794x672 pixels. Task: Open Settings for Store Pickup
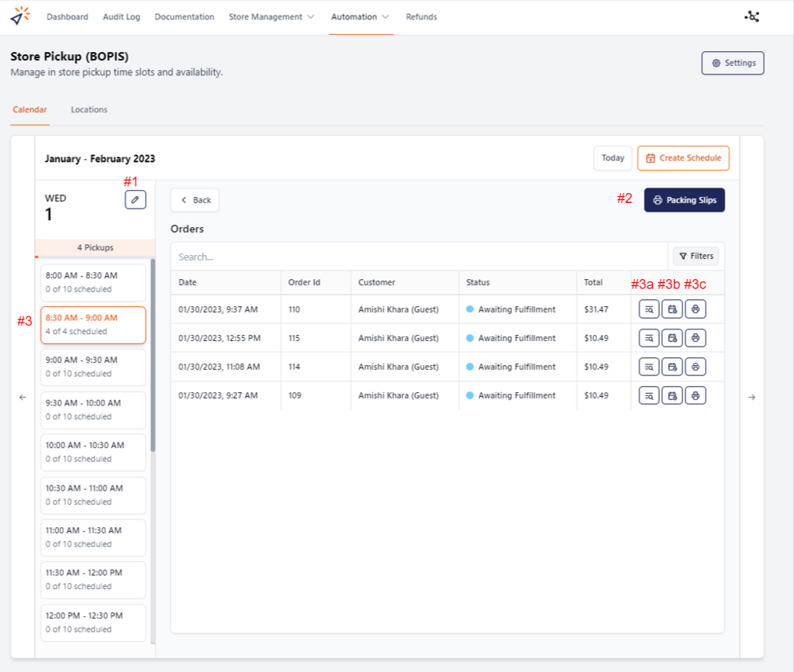tap(733, 64)
